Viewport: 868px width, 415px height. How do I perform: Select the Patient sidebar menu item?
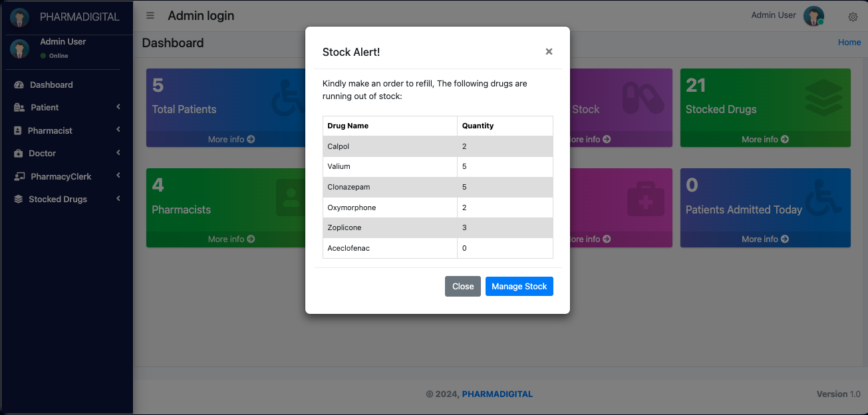67,108
